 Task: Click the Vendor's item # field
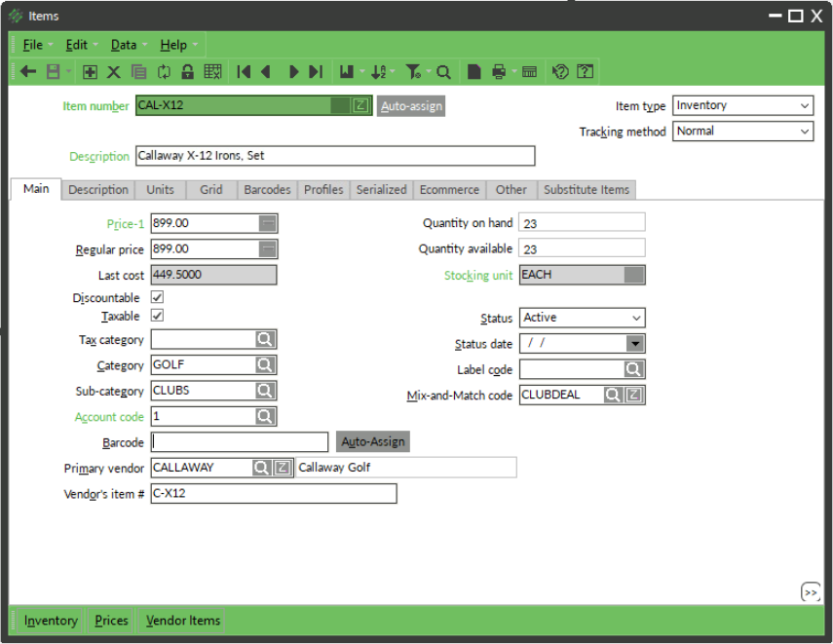tap(274, 494)
